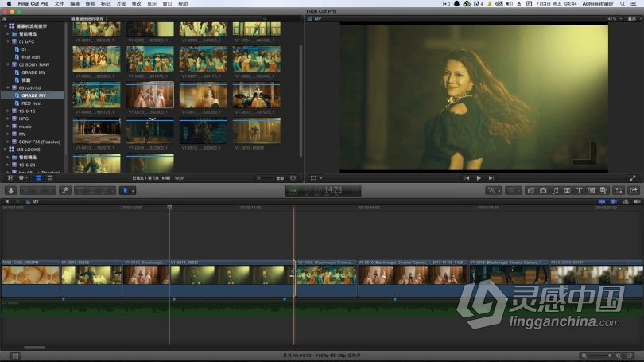Select timeline clip V1-0018_00001
644x362 pixels.
[231, 278]
